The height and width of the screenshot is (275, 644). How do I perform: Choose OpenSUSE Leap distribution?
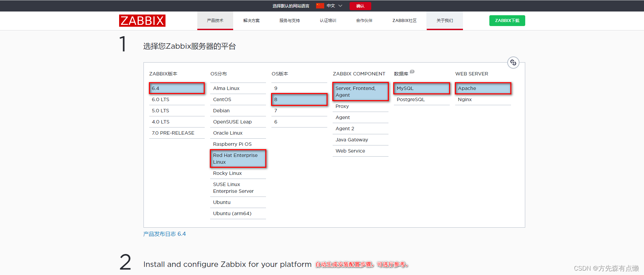(238, 122)
